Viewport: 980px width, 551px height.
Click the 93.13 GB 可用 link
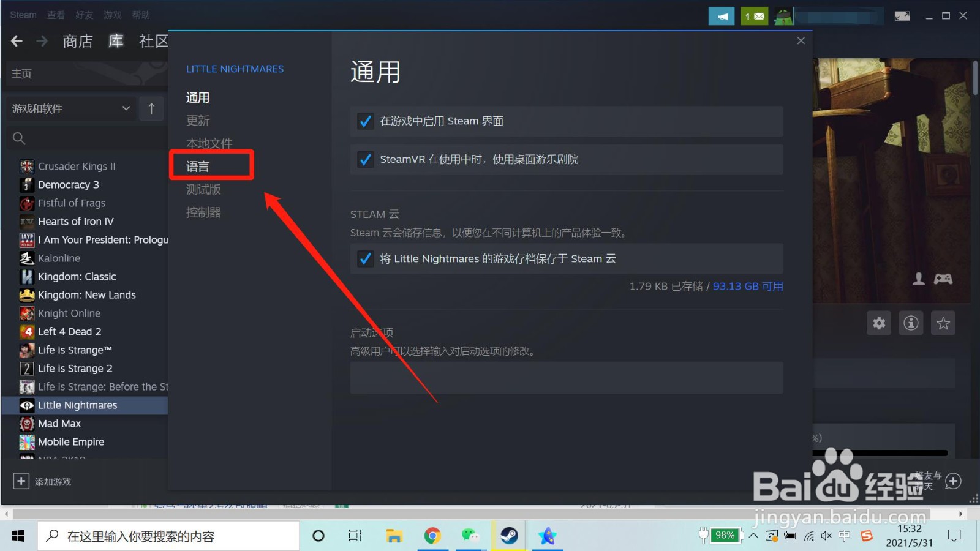click(748, 287)
